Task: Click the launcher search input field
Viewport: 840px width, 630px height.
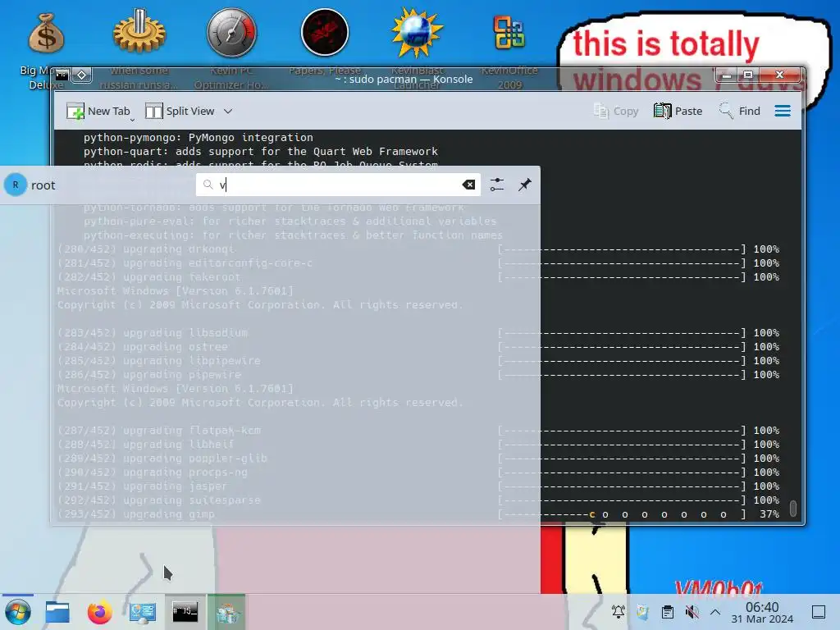Action: click(338, 185)
